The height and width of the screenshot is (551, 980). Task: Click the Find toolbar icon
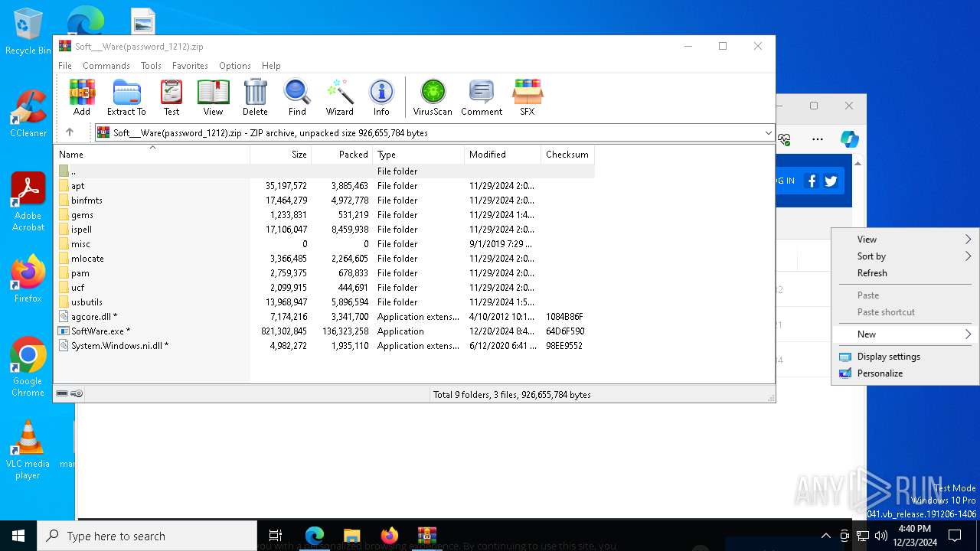[x=297, y=97]
